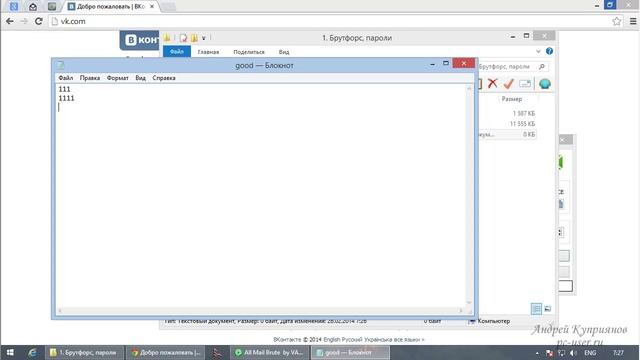Open the Правка menu in Notepad
The height and width of the screenshot is (360, 640).
tap(90, 78)
